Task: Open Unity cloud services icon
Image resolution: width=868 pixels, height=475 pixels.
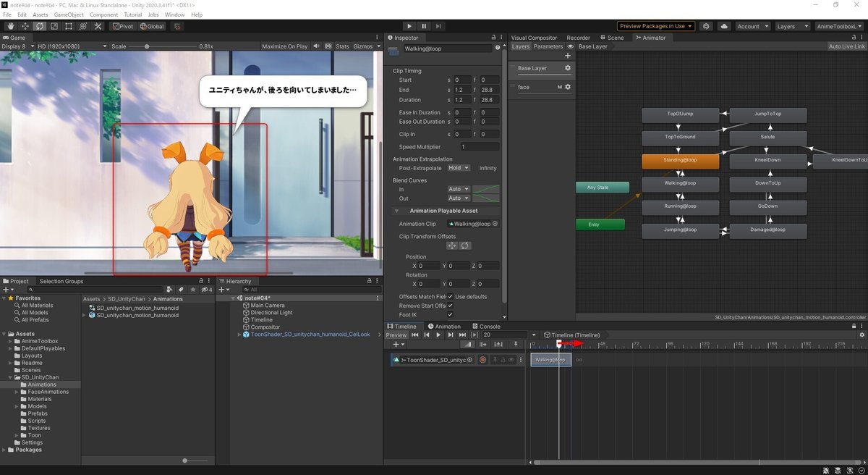Action: coord(724,26)
